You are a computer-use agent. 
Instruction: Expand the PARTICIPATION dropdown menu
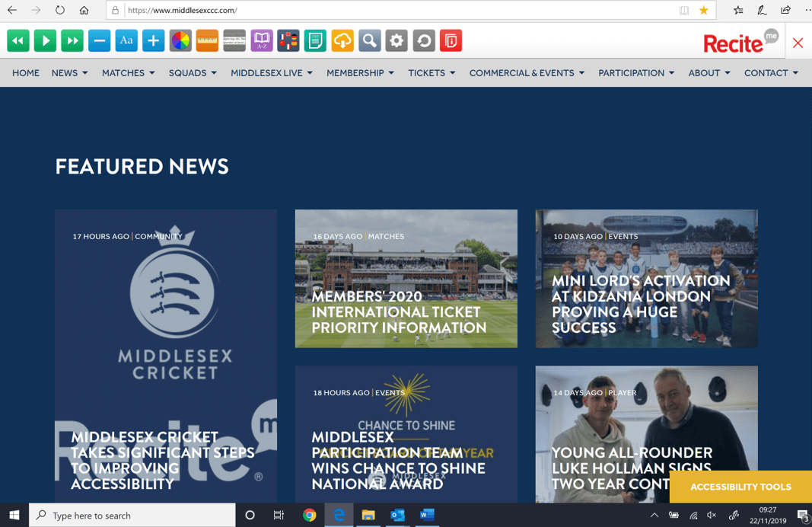click(636, 73)
